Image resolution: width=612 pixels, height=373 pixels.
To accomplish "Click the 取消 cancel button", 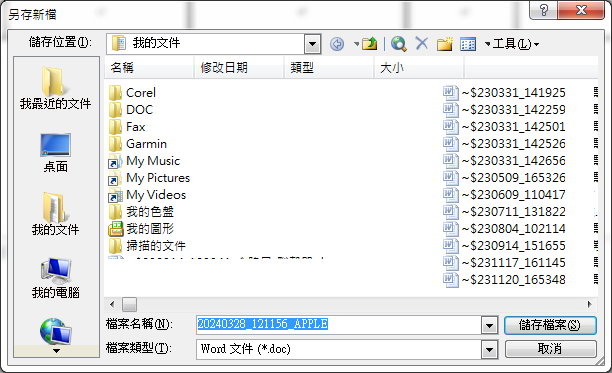I will pos(550,349).
